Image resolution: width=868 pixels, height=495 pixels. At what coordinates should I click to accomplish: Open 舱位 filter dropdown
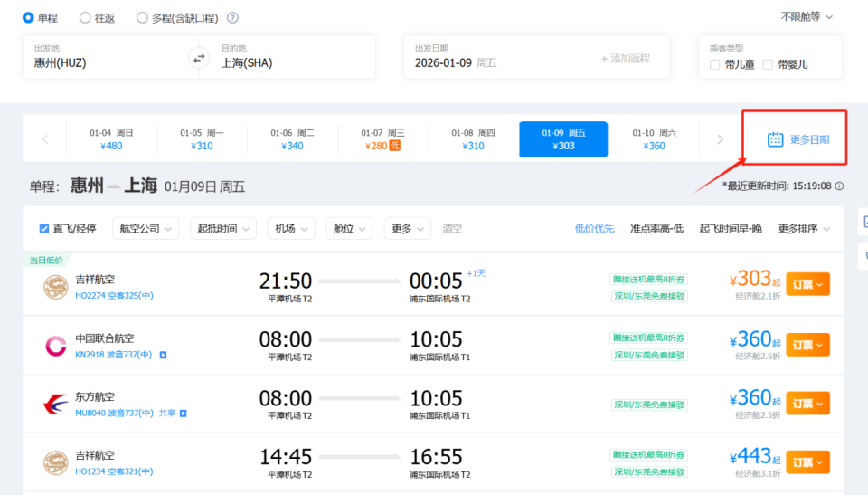(349, 228)
